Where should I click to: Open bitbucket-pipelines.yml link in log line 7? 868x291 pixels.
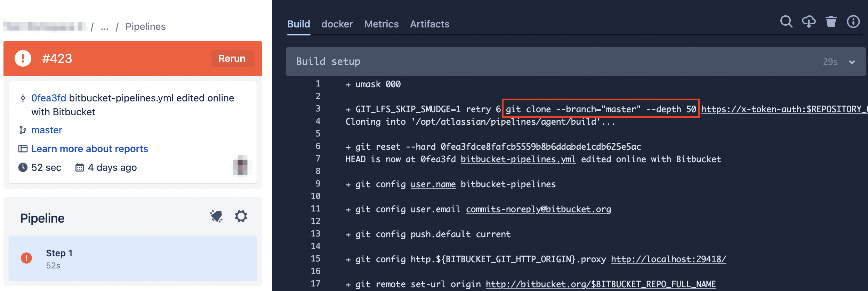[518, 159]
